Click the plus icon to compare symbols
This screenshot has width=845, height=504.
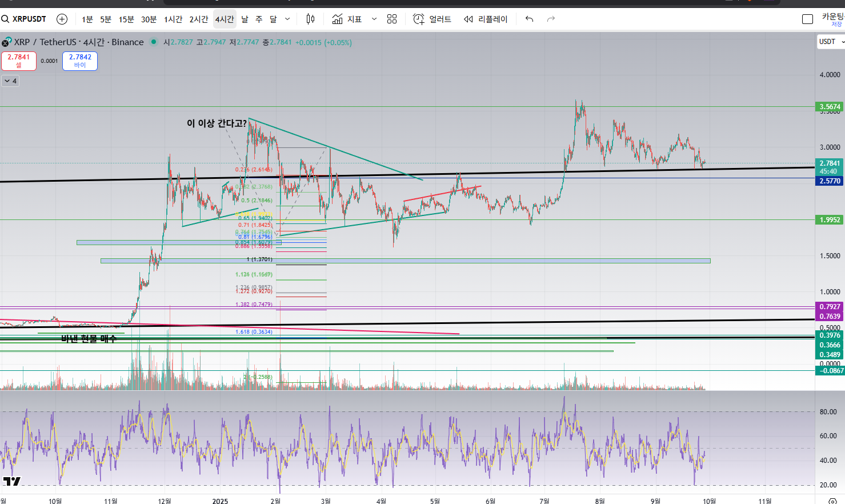(62, 19)
